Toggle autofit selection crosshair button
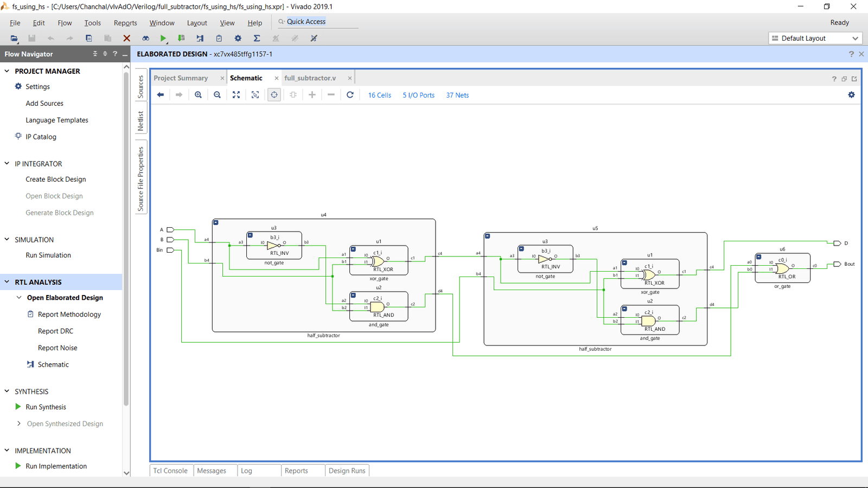 pyautogui.click(x=274, y=95)
